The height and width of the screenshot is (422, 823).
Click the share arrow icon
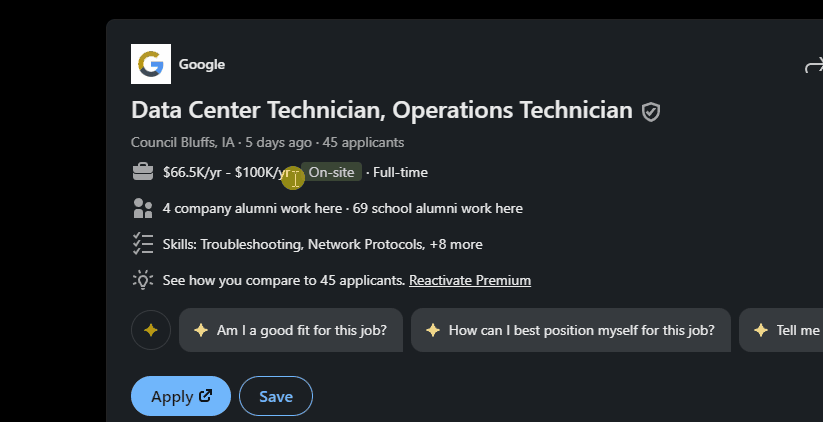813,67
